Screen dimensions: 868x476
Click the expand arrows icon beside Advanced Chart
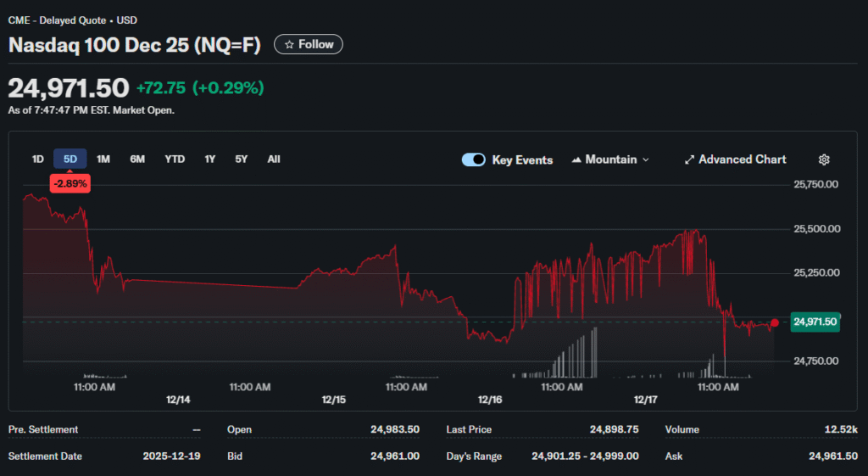click(x=689, y=160)
